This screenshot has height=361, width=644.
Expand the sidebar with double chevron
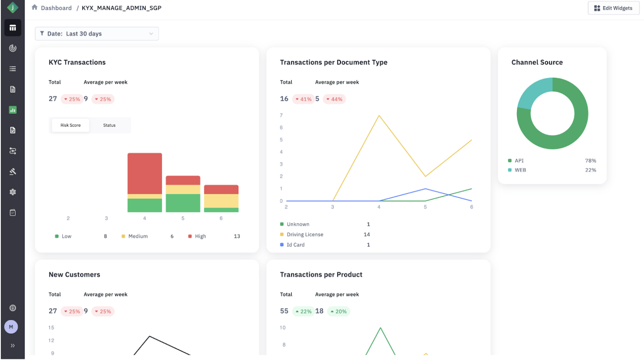[x=13, y=346]
